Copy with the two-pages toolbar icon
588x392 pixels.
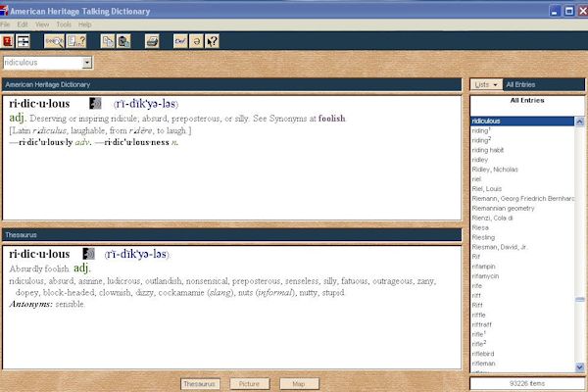[108, 41]
